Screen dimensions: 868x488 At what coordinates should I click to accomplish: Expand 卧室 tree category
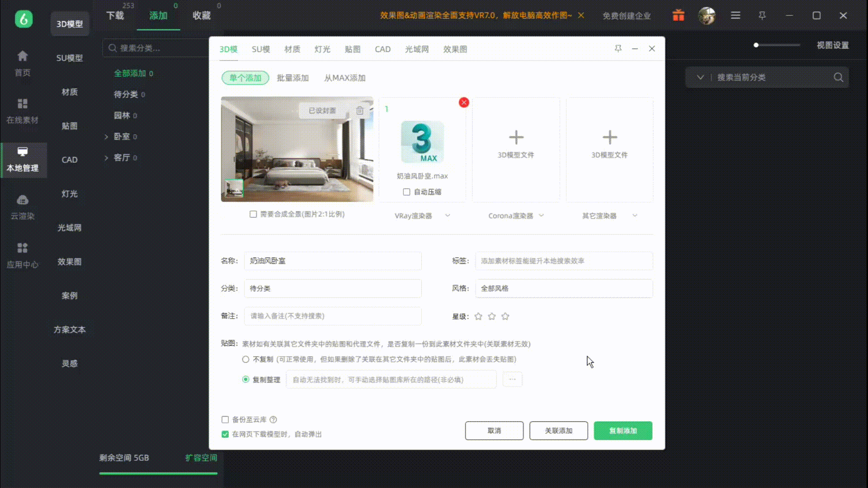(106, 136)
